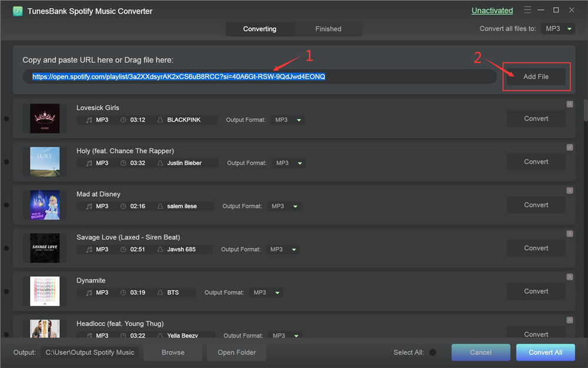Remove Holy track with its X icon

click(570, 147)
